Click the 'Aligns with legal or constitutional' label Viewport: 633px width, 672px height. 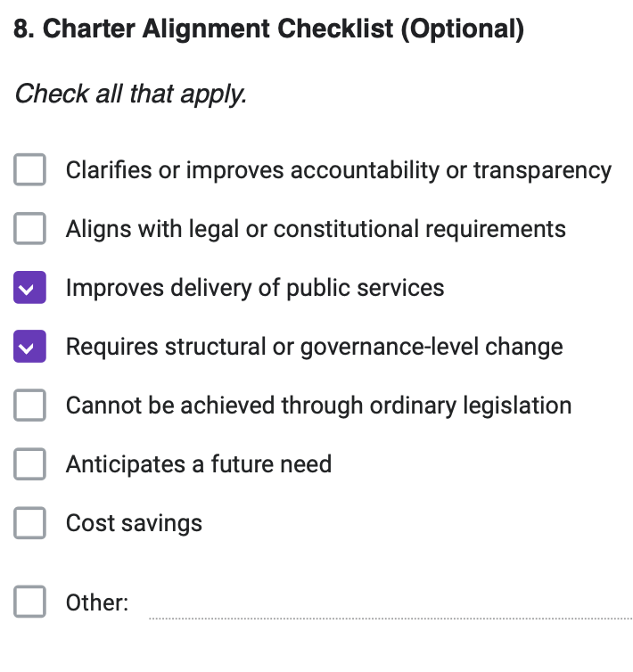[x=316, y=229]
